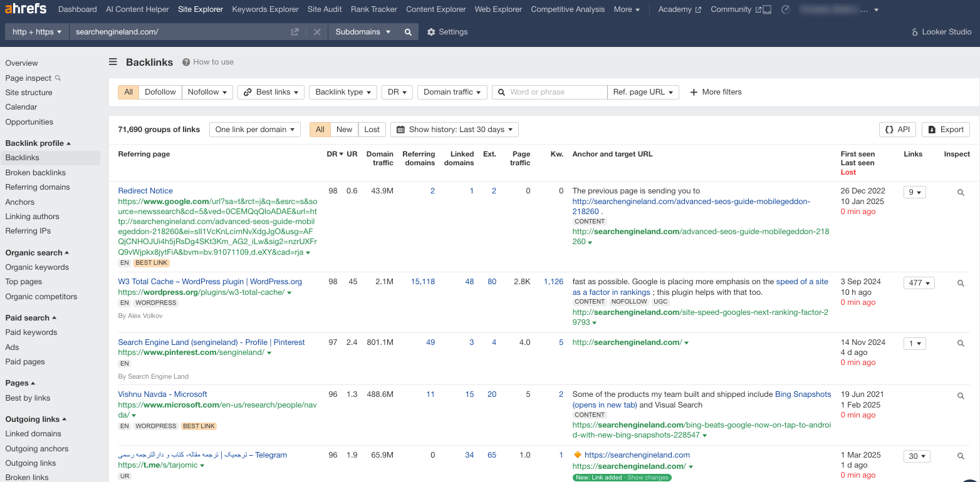Viewport: 980px width, 482px height.
Task: Inspect the Redirect Notice backlink row
Action: click(x=961, y=193)
